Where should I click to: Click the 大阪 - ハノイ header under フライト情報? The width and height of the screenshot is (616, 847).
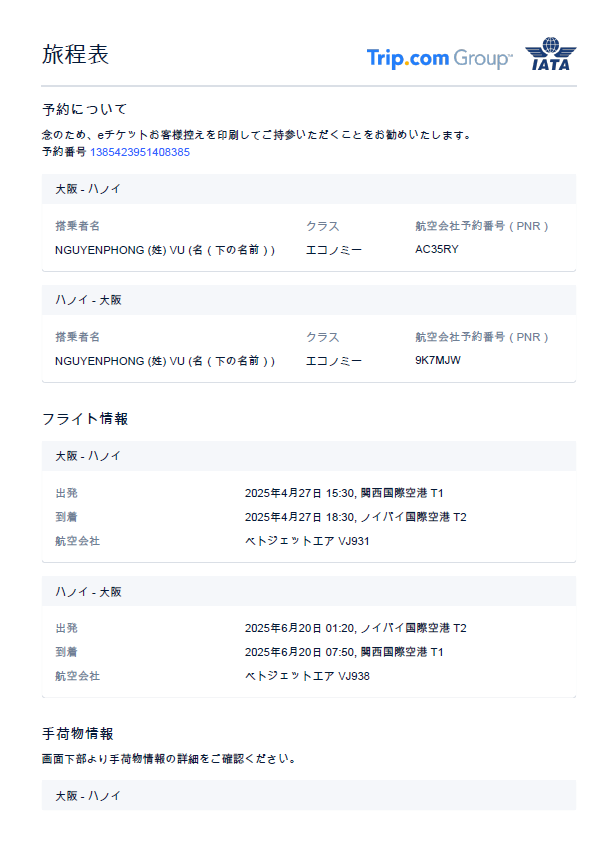click(88, 456)
